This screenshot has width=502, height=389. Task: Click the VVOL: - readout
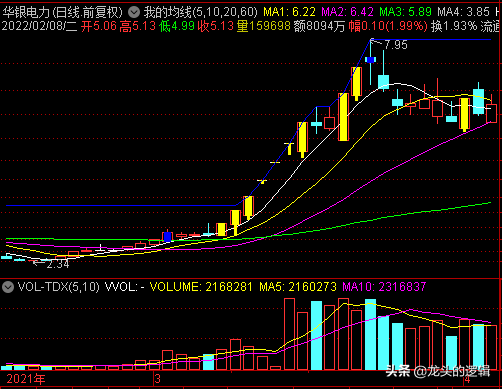[125, 287]
